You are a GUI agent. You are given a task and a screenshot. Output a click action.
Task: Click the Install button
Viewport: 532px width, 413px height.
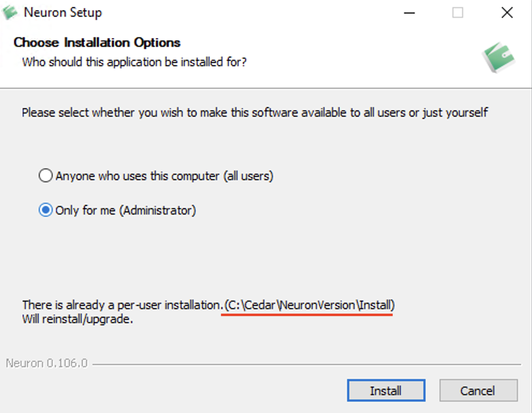[x=386, y=390]
